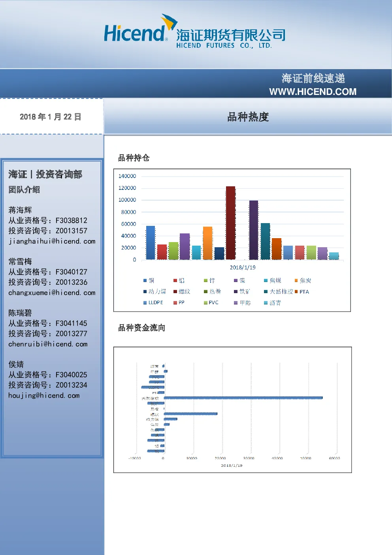Click the 天然橡胶 legend label
This screenshot has height=555, width=392.
(281, 292)
